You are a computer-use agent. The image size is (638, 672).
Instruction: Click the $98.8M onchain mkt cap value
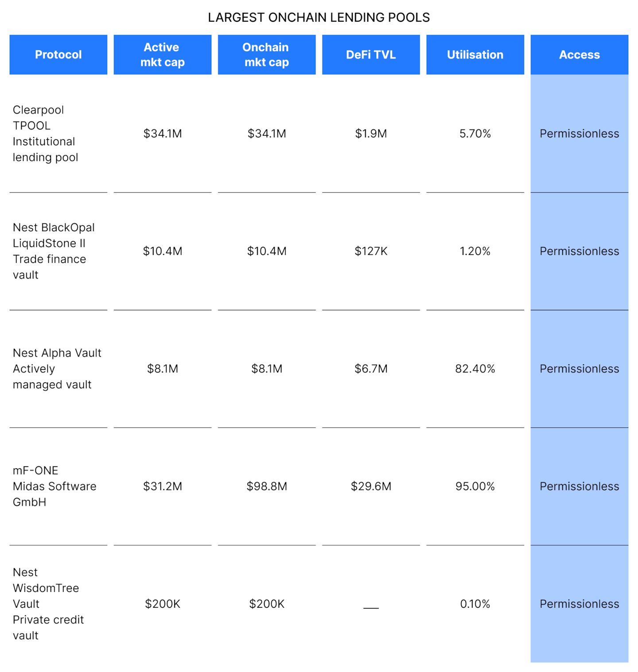click(267, 486)
